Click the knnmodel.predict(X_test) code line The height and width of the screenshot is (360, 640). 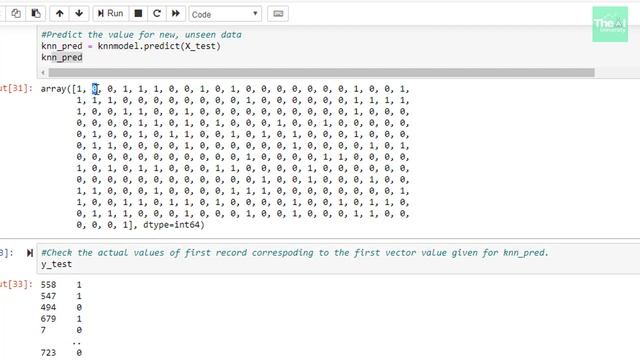tap(131, 46)
